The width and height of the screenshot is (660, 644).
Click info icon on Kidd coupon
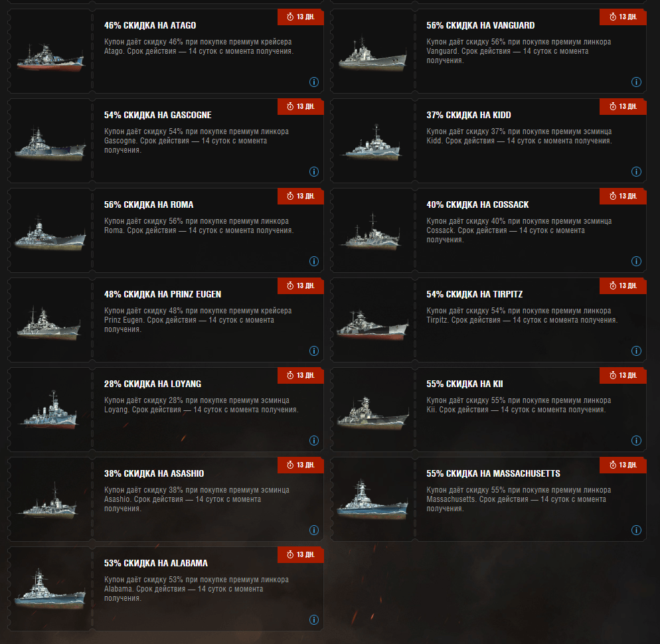point(636,172)
